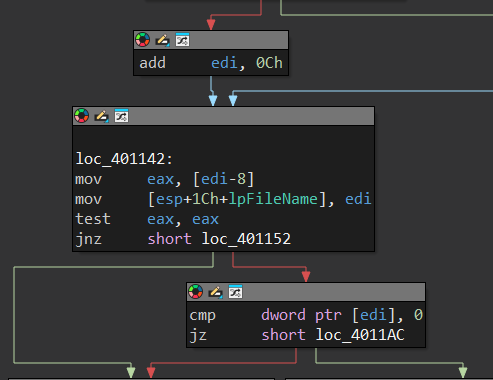493x380 pixels.
Task: Select the loc_401142: label
Action: point(124,159)
